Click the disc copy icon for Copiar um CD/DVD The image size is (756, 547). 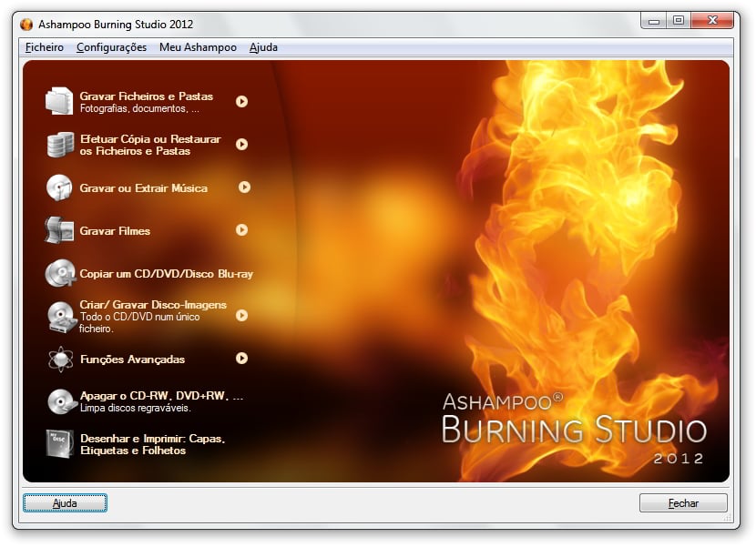pyautogui.click(x=60, y=273)
